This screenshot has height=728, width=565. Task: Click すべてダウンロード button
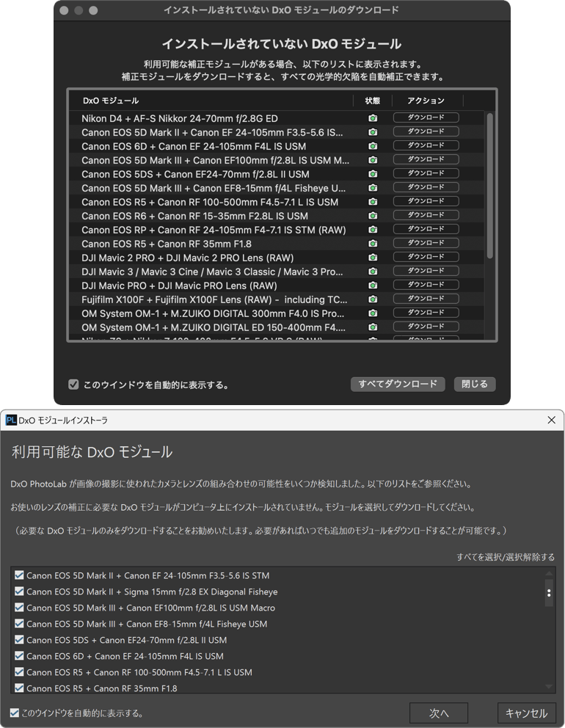398,384
